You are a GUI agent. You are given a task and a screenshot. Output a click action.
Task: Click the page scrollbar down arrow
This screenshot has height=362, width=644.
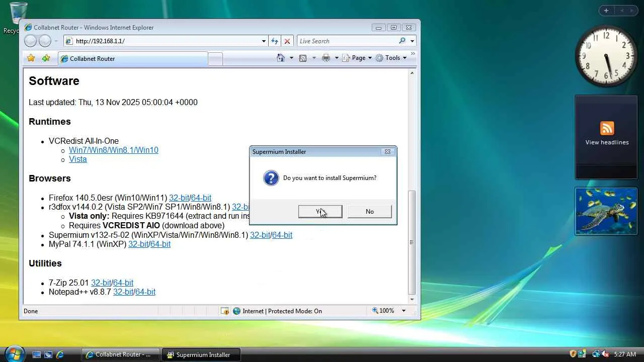coord(412,299)
